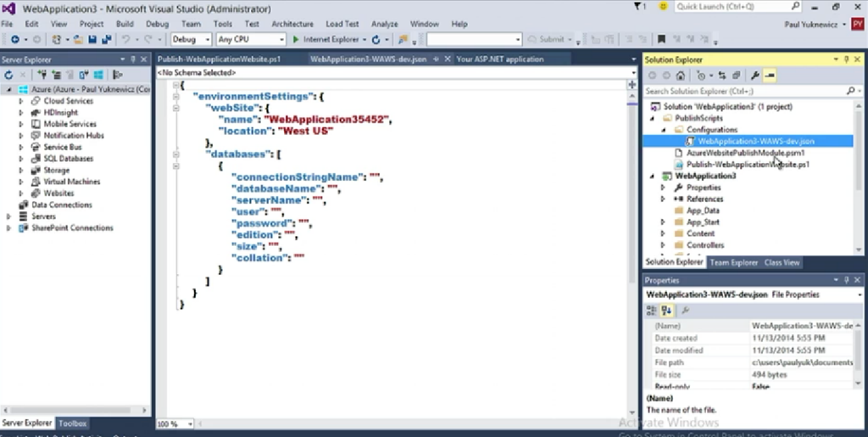Open the Debug configuration dropdown

(x=191, y=40)
